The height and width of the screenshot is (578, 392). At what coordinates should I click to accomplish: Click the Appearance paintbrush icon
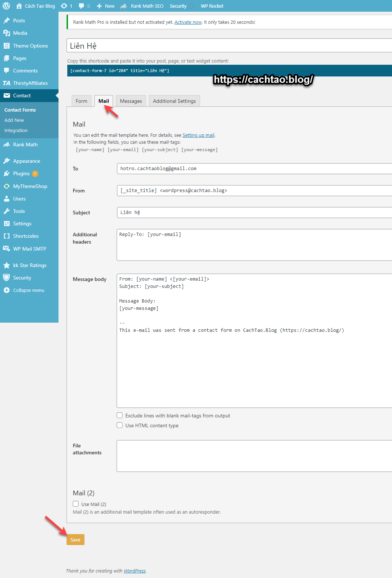(x=7, y=161)
